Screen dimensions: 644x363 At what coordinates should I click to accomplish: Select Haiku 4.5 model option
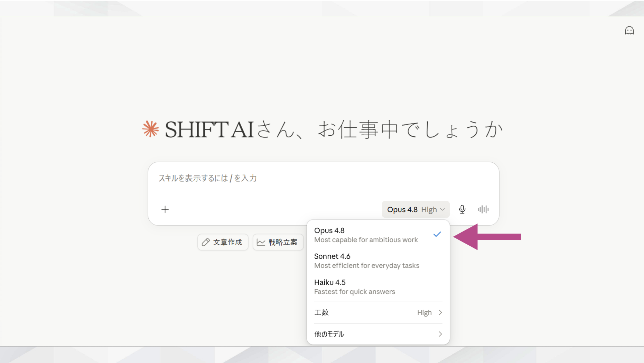[378, 287]
